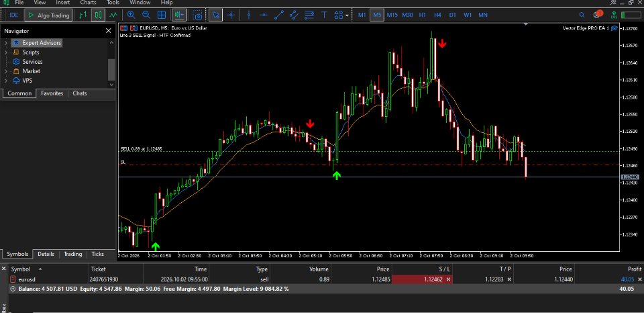Select the text label tool
644x313 pixels.
324,15
